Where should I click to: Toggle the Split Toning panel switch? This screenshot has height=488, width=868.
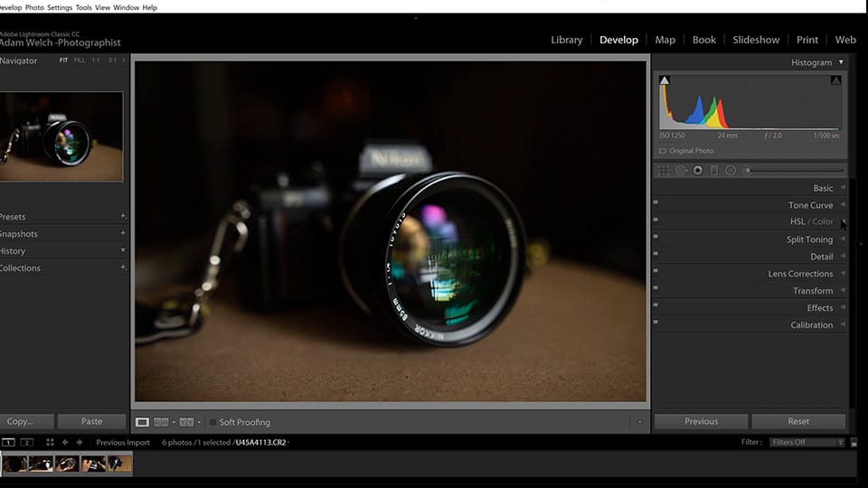tap(656, 237)
